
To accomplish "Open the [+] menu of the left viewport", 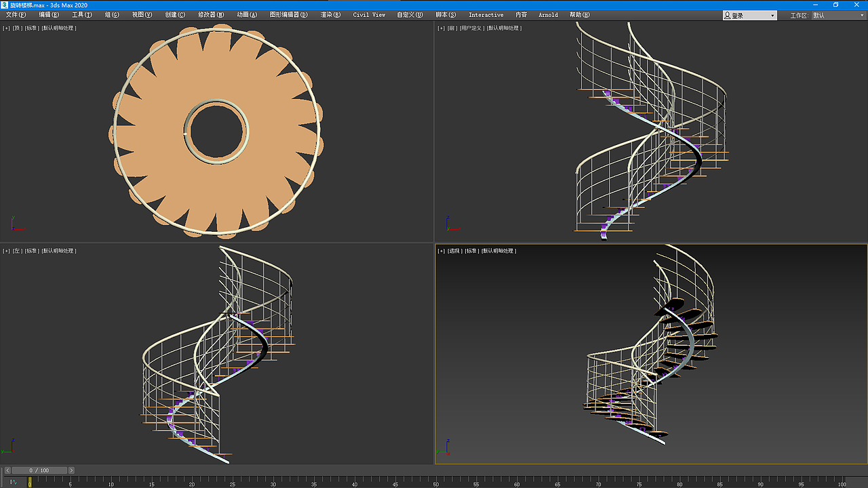I will tap(7, 251).
